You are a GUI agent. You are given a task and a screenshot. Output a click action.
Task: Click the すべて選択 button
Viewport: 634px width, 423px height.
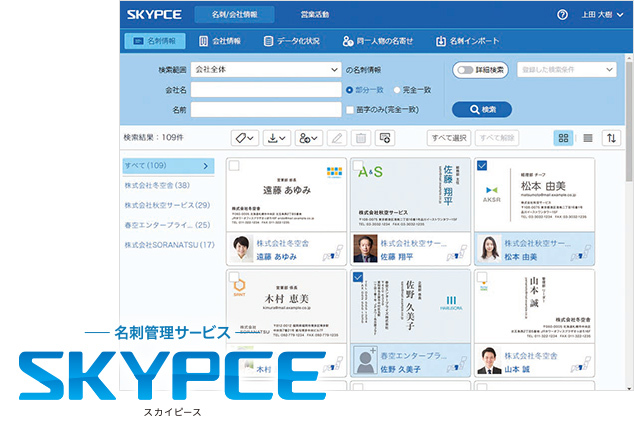(449, 138)
